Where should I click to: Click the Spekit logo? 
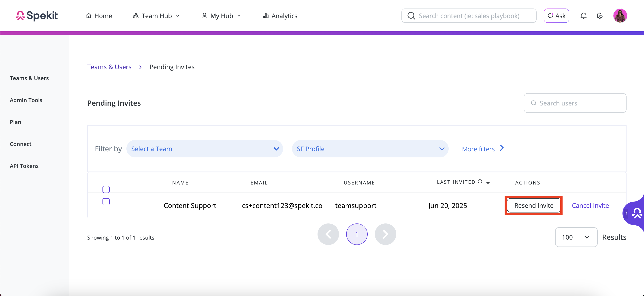[x=37, y=16]
